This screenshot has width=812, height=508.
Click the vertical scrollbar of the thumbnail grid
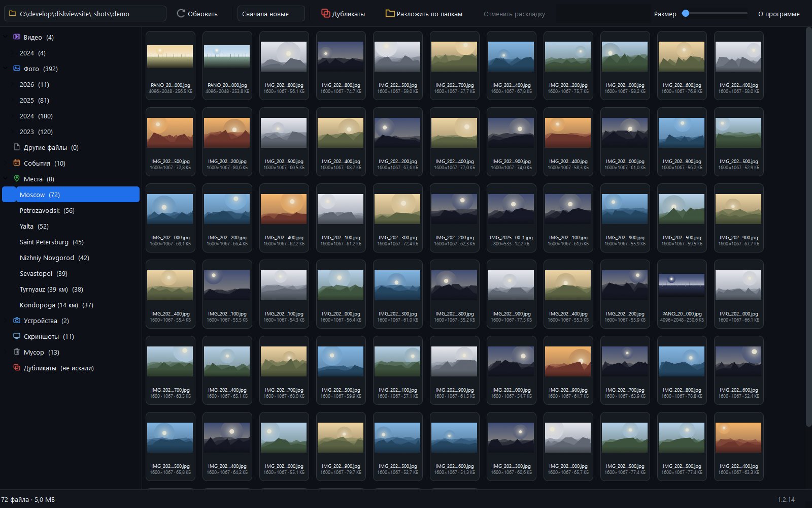click(x=808, y=228)
